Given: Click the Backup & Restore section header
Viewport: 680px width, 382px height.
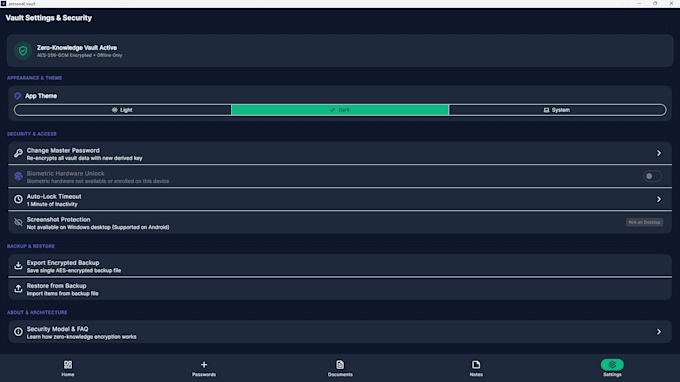Looking at the screenshot, I should (x=31, y=246).
